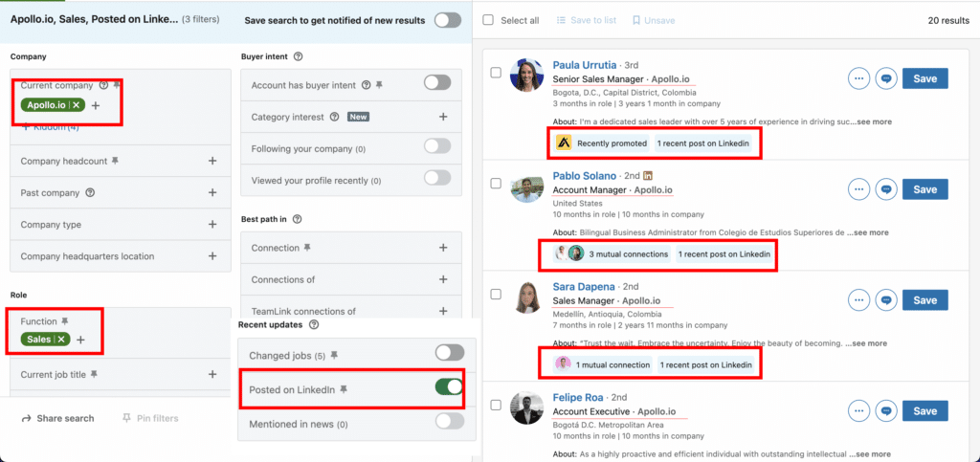The height and width of the screenshot is (462, 980).
Task: Save Sara Dapena lead
Action: pos(925,300)
